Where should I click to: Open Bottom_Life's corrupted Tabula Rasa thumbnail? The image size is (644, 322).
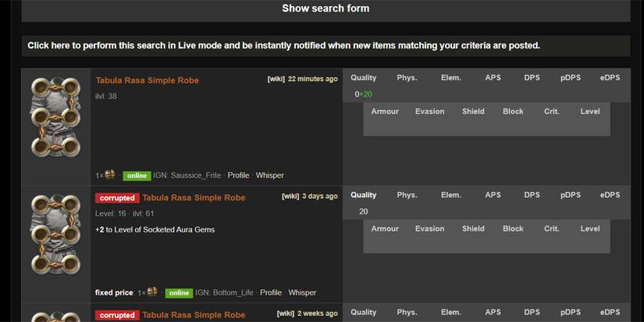55,235
